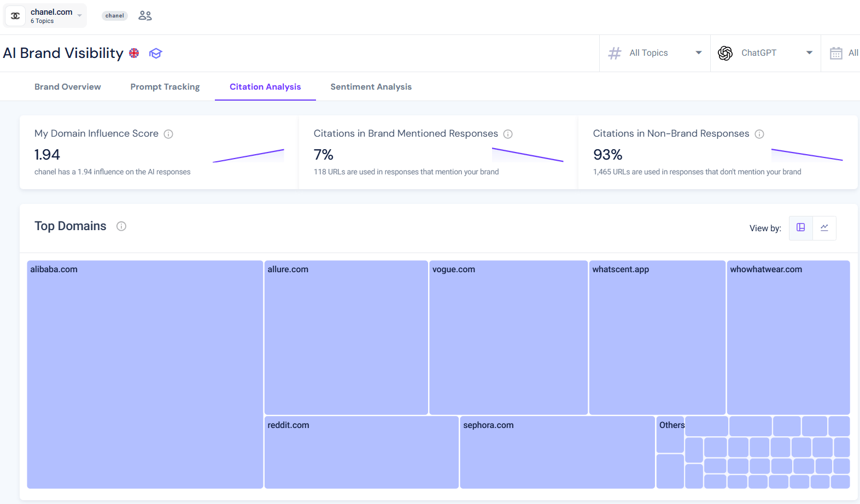860x504 pixels.
Task: Click the Chanel logo icon
Action: 15,16
